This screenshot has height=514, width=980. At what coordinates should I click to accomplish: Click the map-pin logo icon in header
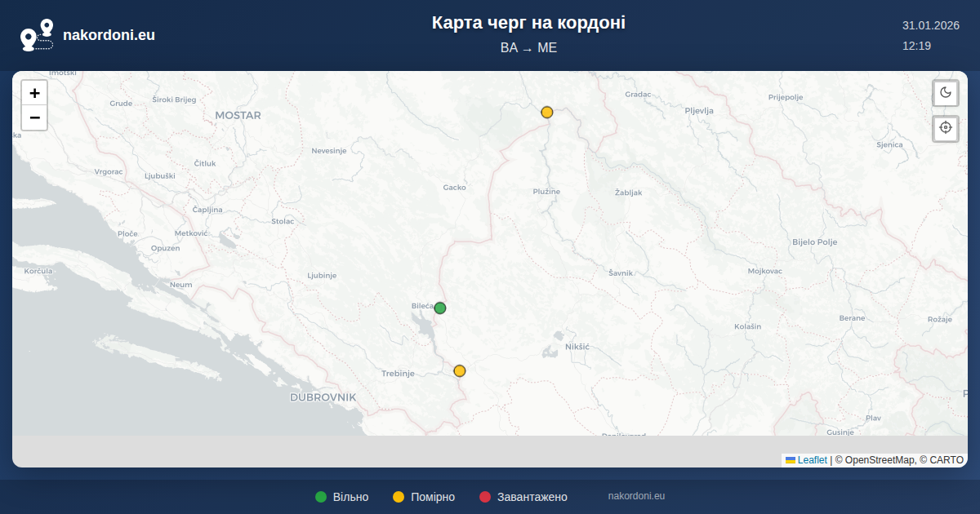point(37,35)
